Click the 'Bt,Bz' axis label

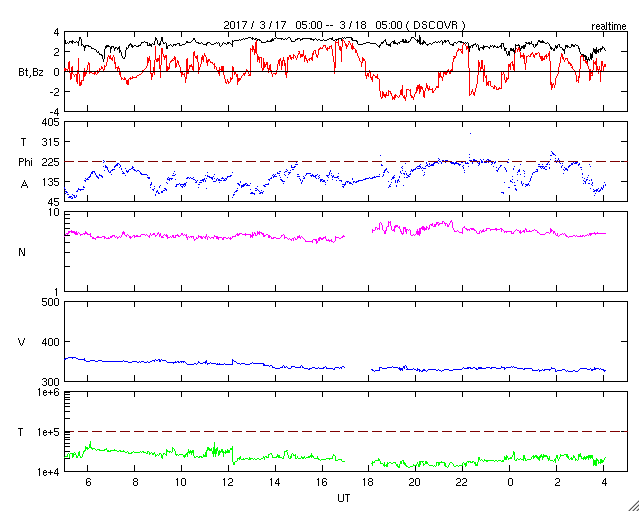pos(31,73)
